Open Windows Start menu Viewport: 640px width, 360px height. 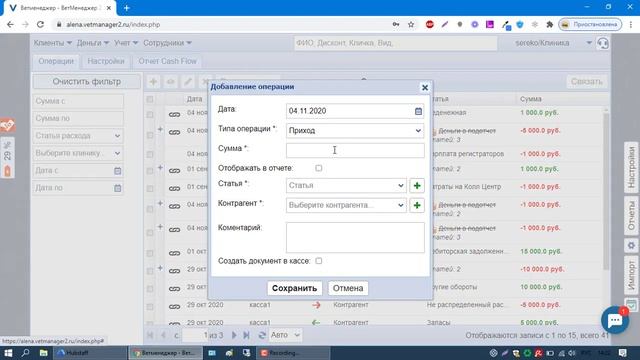(8, 353)
